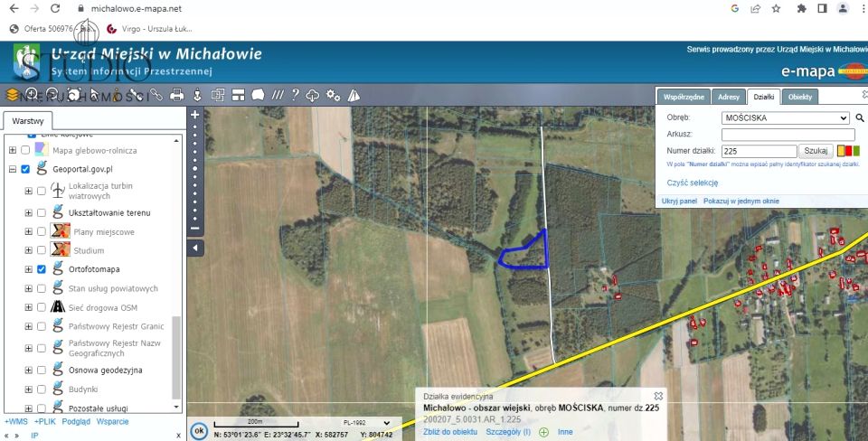Collapse side panel with the left arrow
This screenshot has height=441, width=868.
pos(195,249)
